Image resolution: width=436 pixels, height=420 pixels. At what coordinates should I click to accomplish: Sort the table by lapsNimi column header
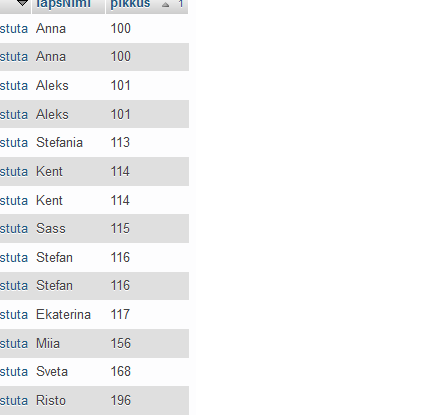[63, 4]
